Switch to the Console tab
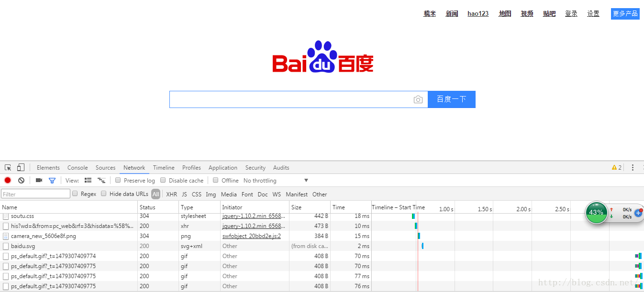The image size is (644, 292). [x=78, y=168]
